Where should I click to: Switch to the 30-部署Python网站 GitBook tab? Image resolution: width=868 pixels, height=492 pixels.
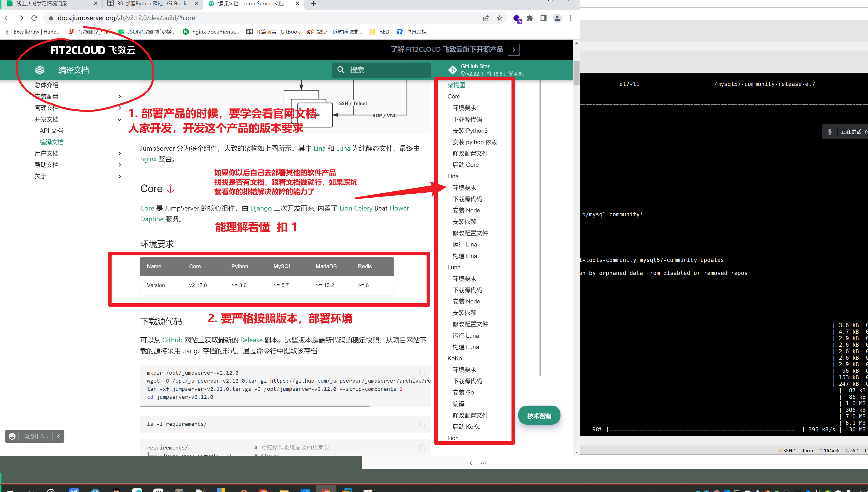[x=152, y=3]
